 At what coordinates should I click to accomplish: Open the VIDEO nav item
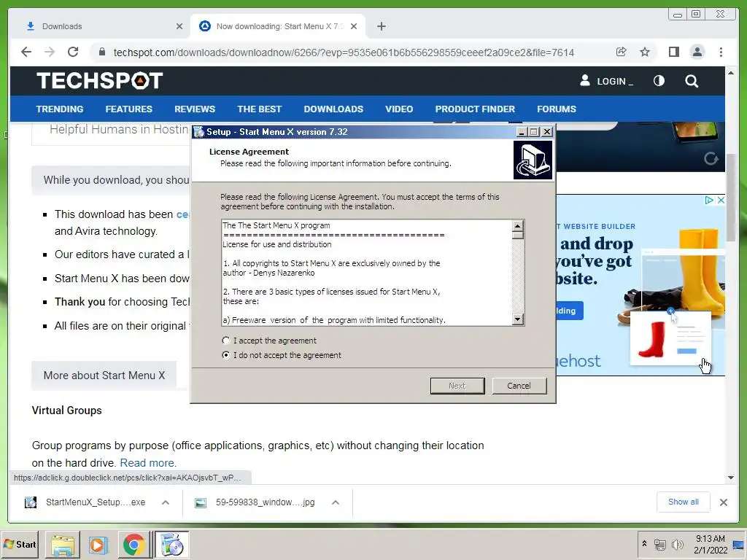[x=399, y=109]
